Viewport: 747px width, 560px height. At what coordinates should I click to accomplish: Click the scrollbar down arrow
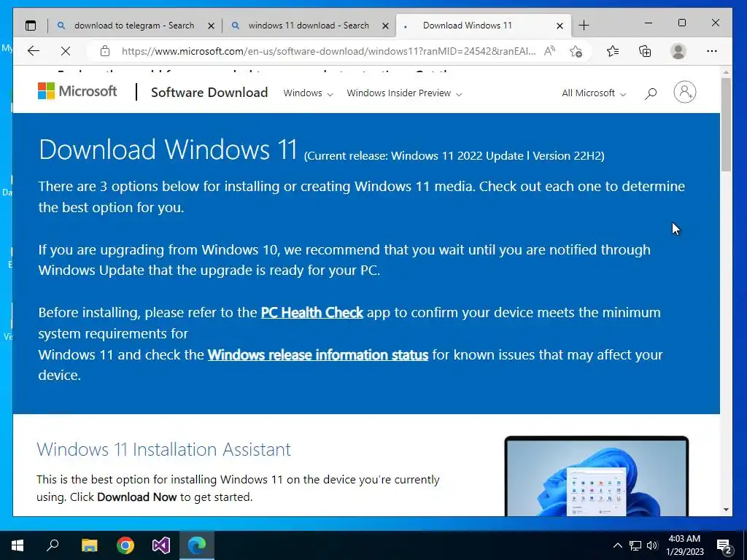click(x=726, y=510)
